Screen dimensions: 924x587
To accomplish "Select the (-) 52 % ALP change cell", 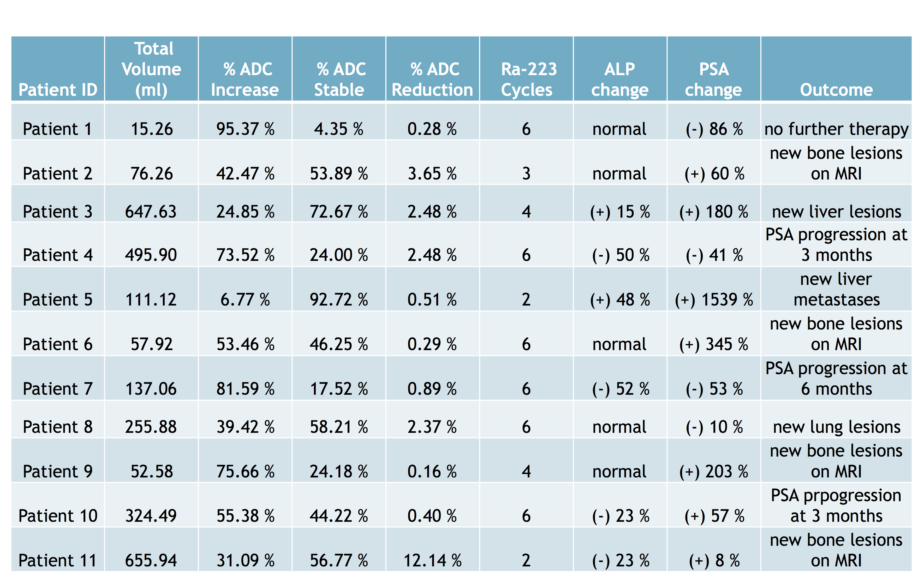I will (x=621, y=389).
